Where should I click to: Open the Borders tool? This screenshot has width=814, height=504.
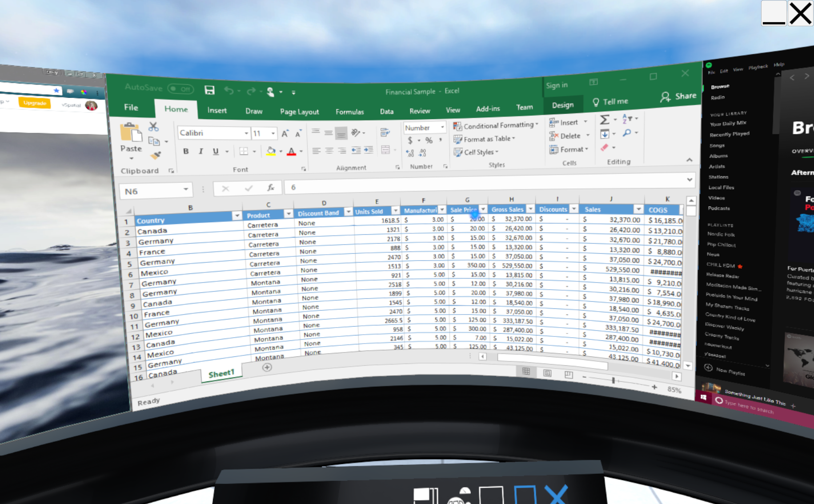pos(244,151)
